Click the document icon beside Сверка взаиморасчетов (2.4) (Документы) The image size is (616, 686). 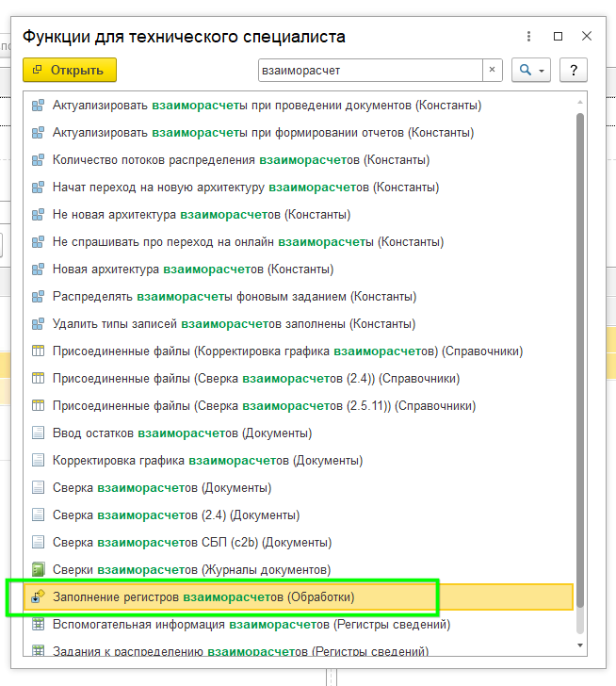(38, 515)
